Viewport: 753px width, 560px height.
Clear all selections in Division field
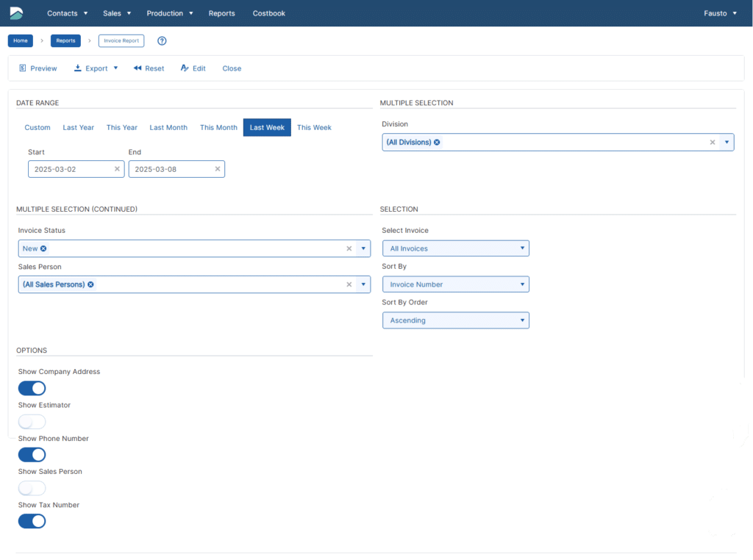click(712, 143)
